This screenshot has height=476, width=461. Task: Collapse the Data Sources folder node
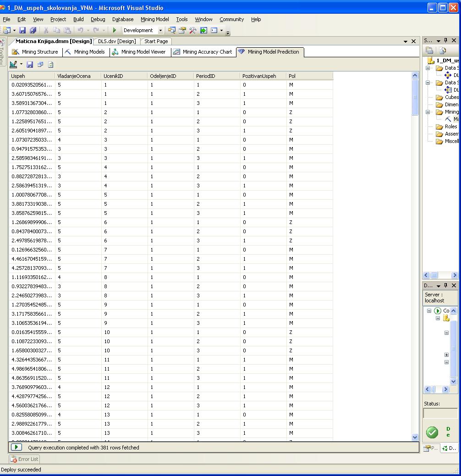428,68
